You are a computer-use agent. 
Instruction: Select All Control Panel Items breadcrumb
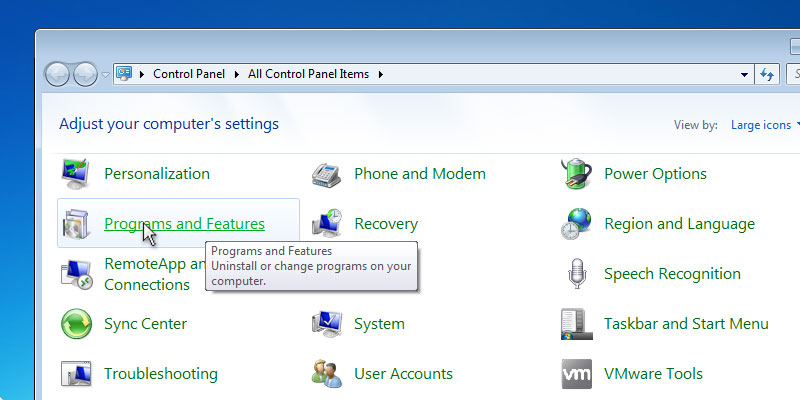(x=308, y=74)
